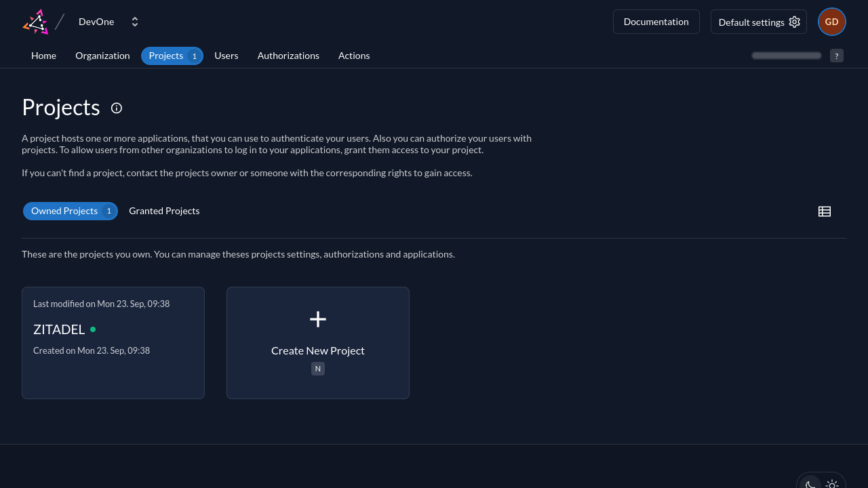Switch projects to table view layout icon
Screen dimensions: 868x488
[x=825, y=211]
